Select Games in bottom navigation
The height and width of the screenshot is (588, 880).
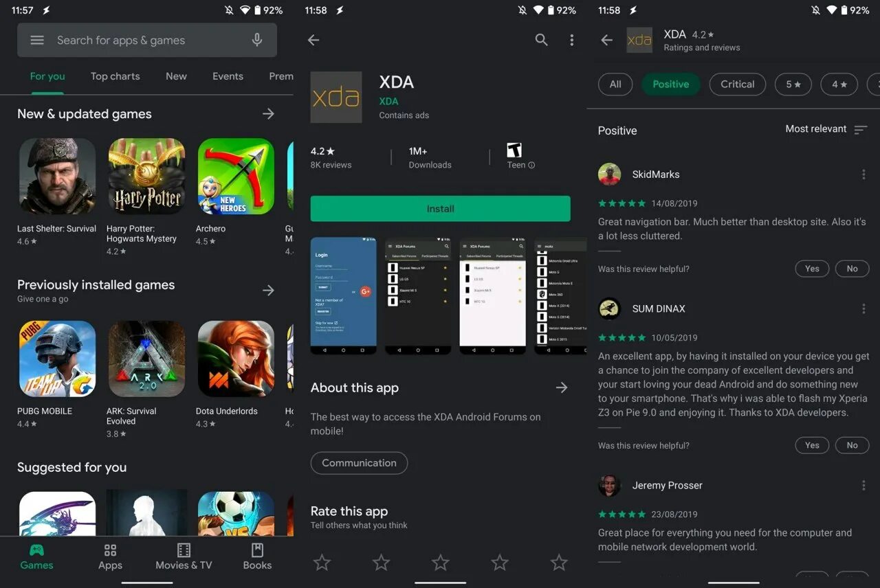[36, 557]
